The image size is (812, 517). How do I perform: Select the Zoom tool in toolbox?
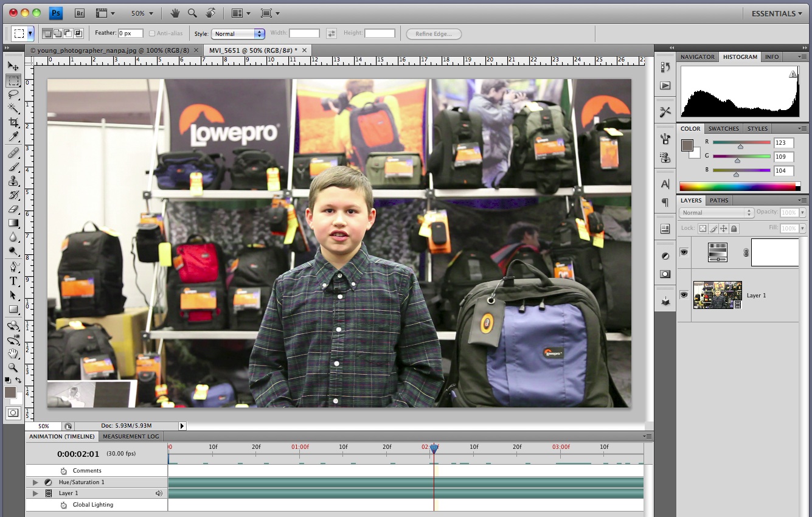[x=13, y=367]
